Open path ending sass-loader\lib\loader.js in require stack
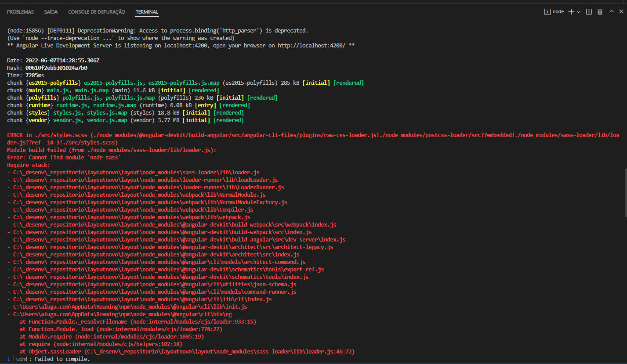 point(136,173)
